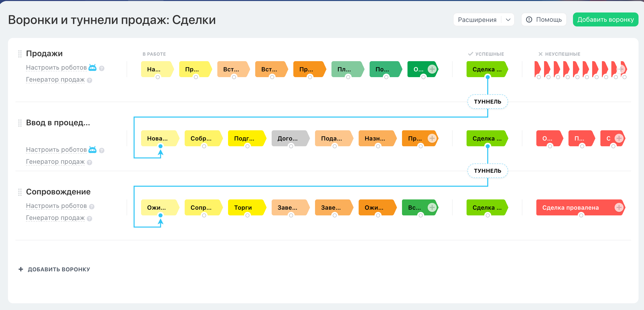Click drag handle beside Продажи funnel title
Viewport: 644px width, 310px height.
20,54
